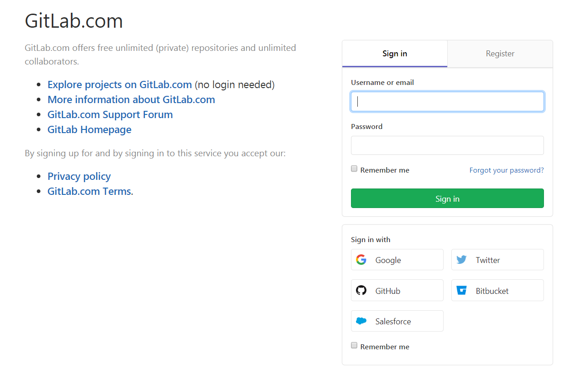Click the Twitter bird icon
588x372 pixels.
(x=461, y=260)
